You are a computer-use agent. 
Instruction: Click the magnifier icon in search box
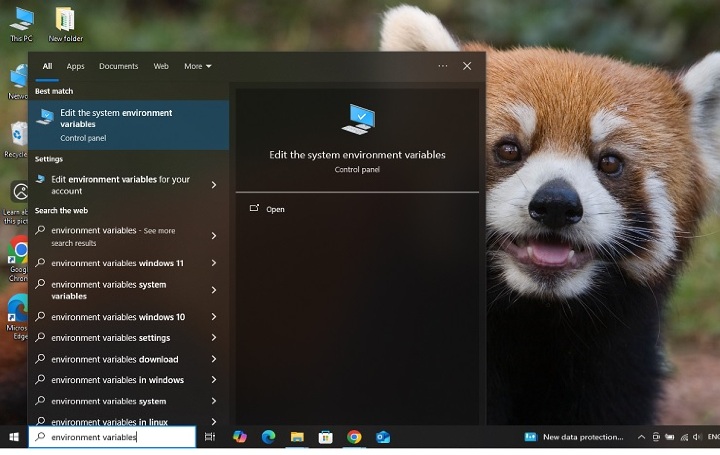[41, 437]
